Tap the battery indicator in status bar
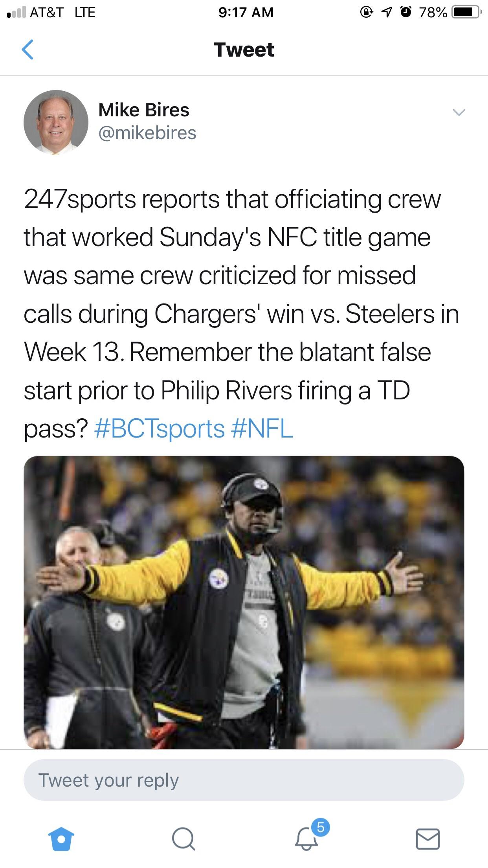This screenshot has height=868, width=488. pyautogui.click(x=466, y=12)
